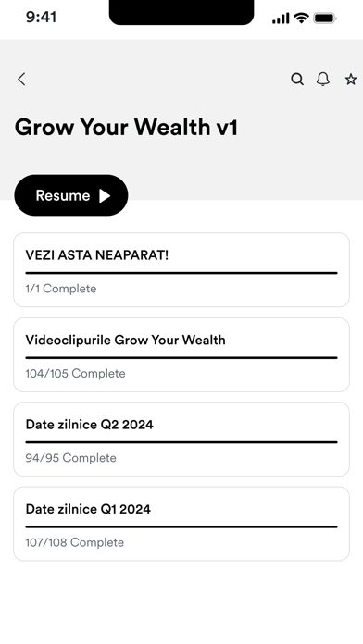Tap the 9:41 clock in status bar
The width and height of the screenshot is (363, 644).
[x=41, y=17]
